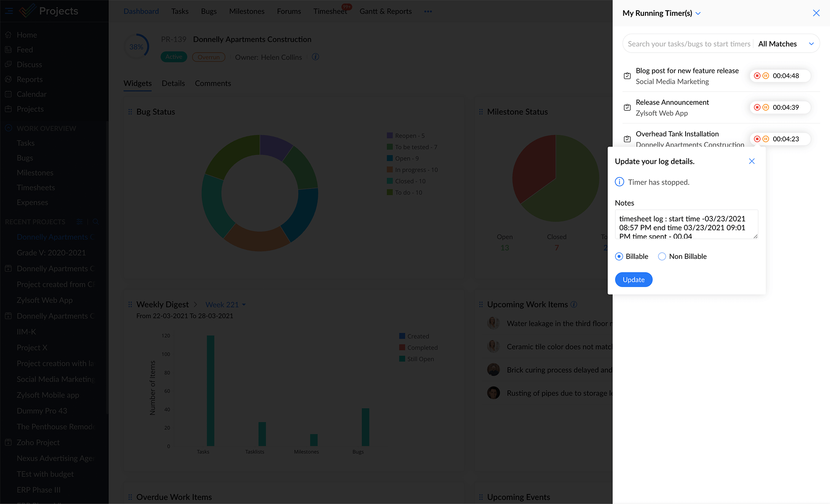Viewport: 830px width, 504px height.
Task: Open the Timesheet tab
Action: (x=330, y=12)
